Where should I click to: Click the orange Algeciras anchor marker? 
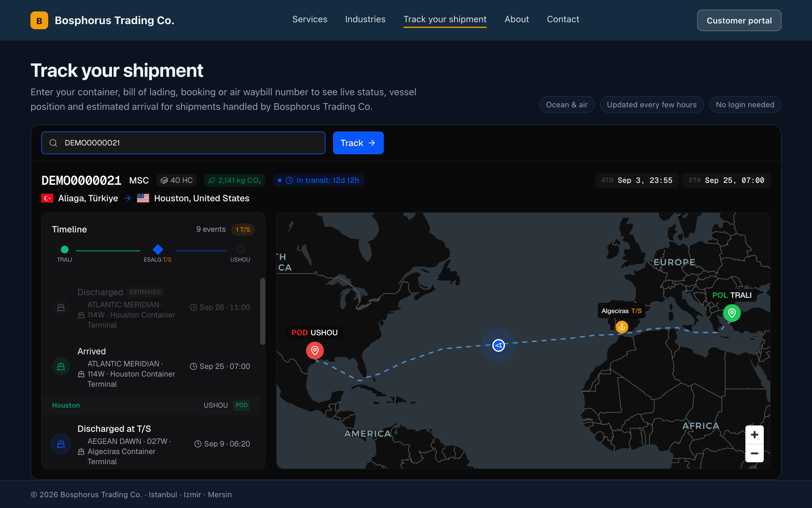(x=622, y=327)
